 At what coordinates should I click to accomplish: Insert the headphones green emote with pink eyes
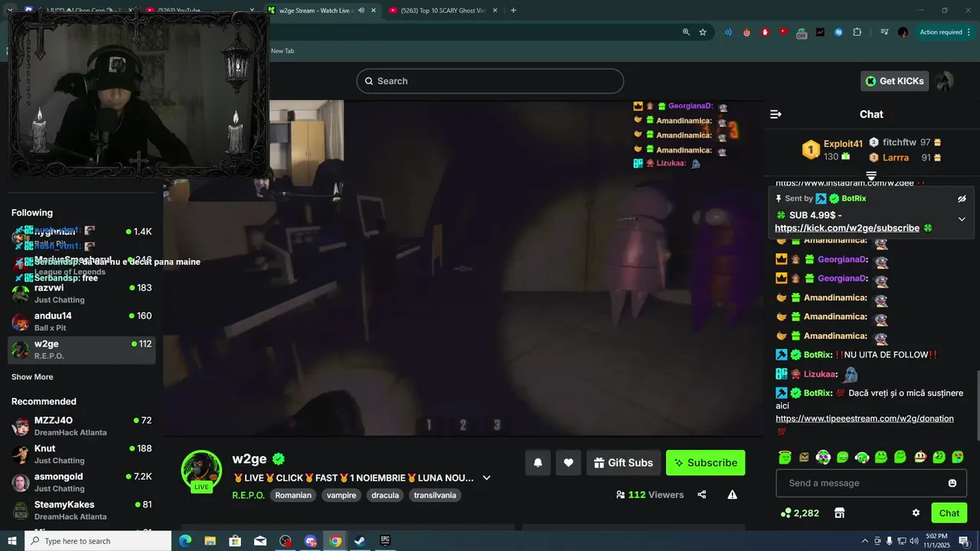(823, 457)
